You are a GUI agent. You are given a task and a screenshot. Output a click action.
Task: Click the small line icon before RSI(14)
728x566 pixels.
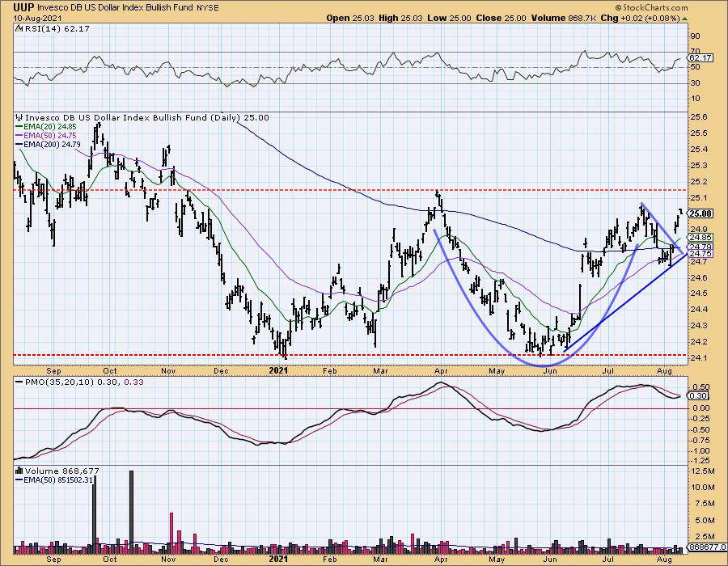click(x=19, y=29)
